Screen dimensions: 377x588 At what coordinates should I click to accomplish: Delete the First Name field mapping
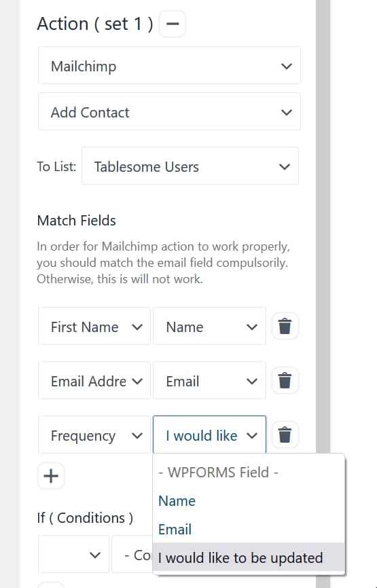coord(285,326)
